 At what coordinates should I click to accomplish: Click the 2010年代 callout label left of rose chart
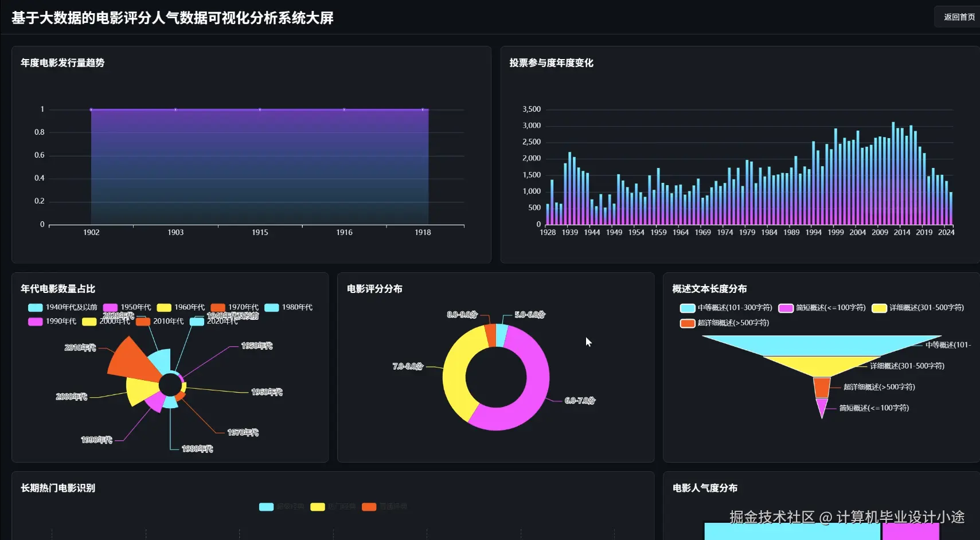(80, 347)
